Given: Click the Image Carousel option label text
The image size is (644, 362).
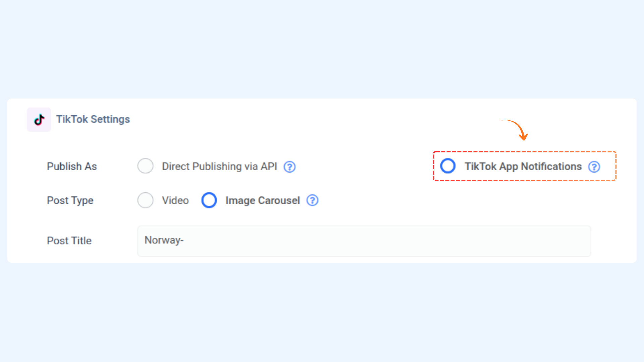Looking at the screenshot, I should 263,200.
